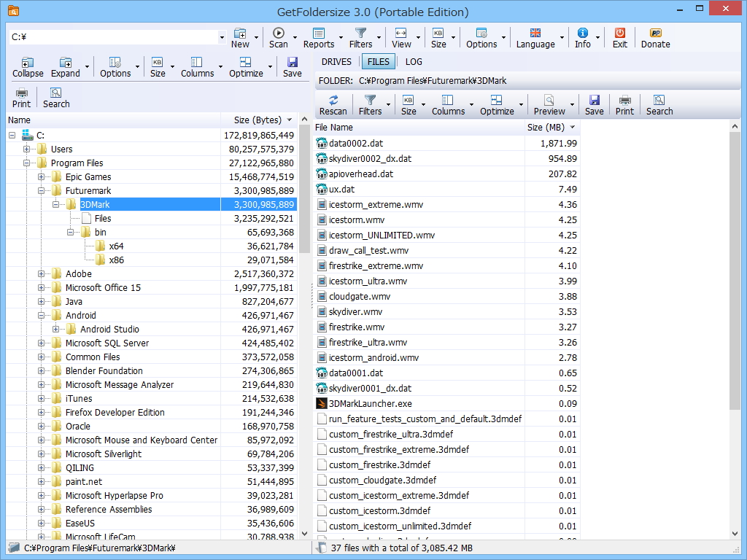Click files panel Columns icon

coord(448,105)
